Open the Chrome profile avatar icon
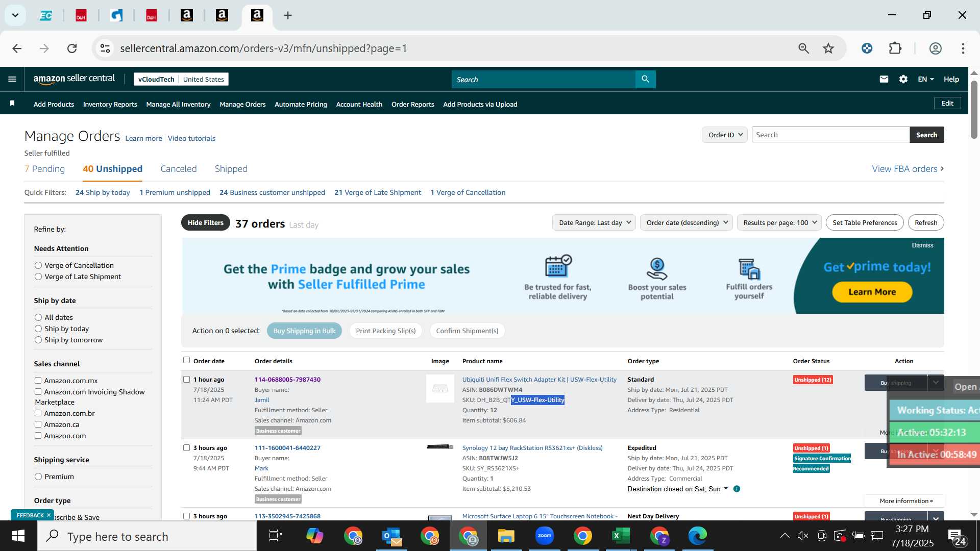The image size is (980, 551). 935,48
